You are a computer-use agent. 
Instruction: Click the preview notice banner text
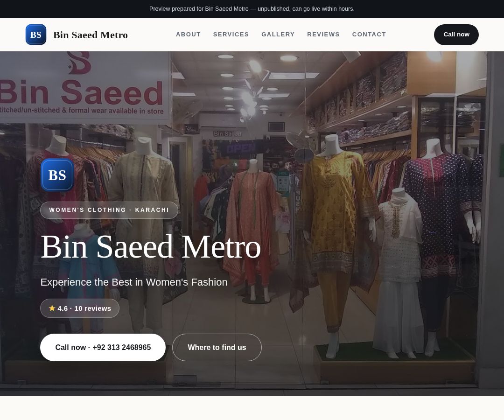click(x=252, y=9)
